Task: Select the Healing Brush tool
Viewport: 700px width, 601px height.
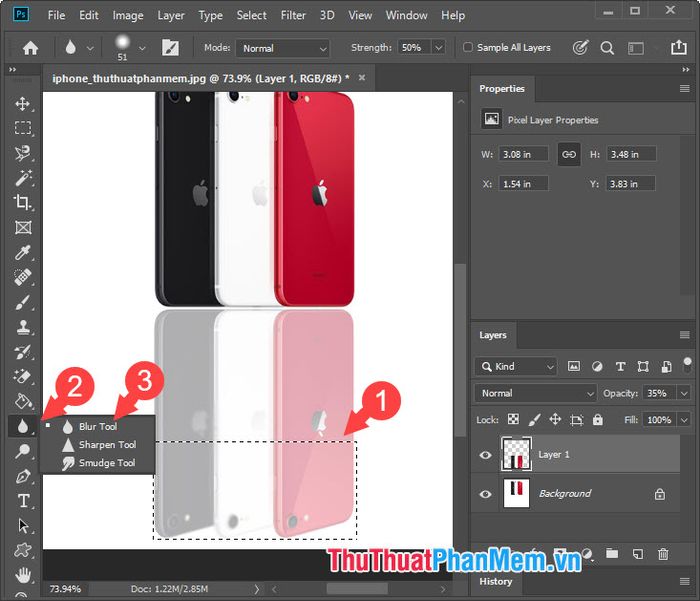Action: 23,277
